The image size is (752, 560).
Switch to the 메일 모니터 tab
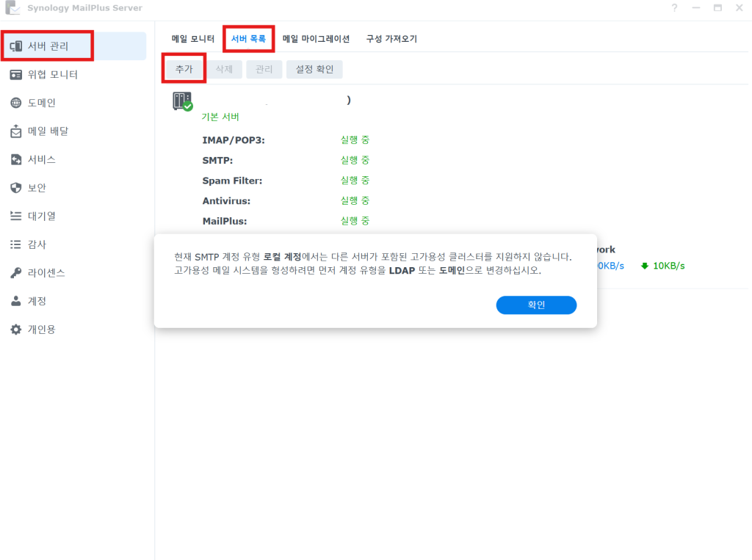[193, 39]
